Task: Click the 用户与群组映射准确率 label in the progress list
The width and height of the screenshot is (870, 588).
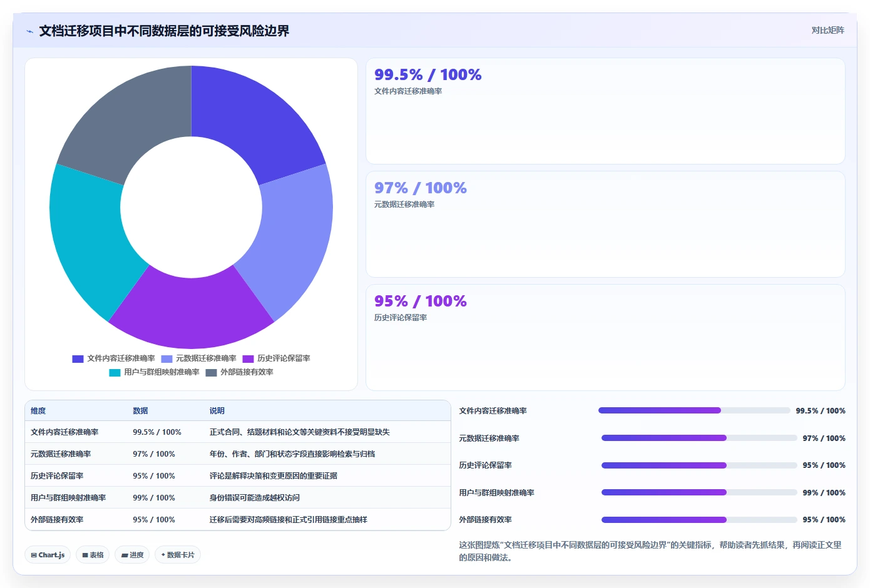Action: [496, 493]
